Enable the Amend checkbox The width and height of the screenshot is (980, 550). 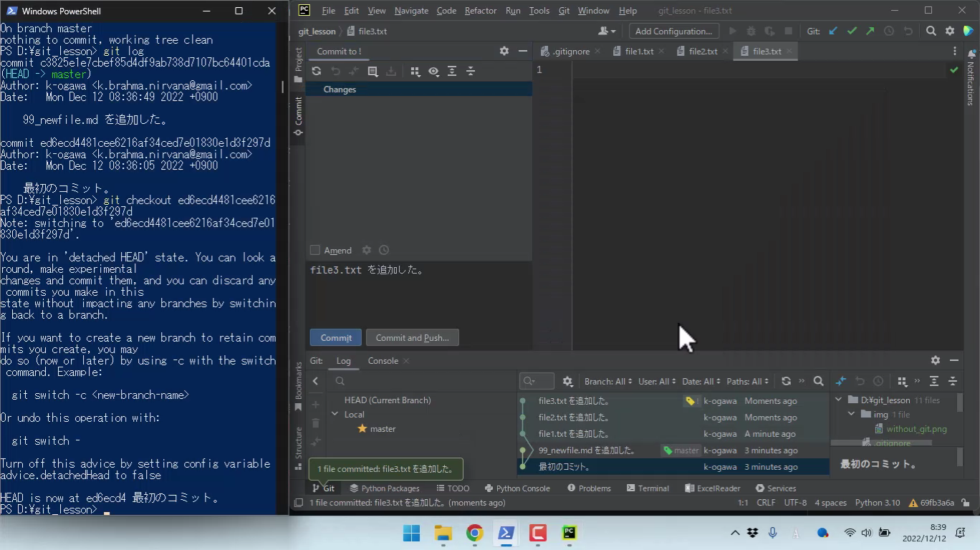pyautogui.click(x=315, y=250)
